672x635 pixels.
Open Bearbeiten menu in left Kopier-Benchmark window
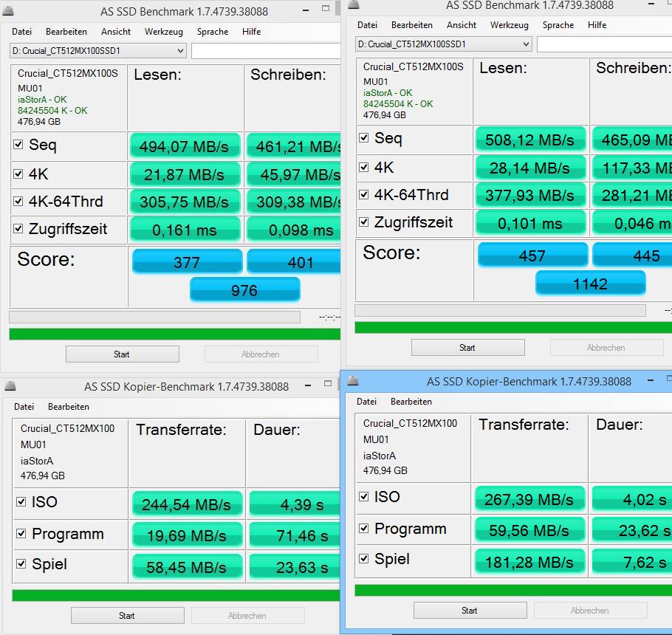pos(69,407)
